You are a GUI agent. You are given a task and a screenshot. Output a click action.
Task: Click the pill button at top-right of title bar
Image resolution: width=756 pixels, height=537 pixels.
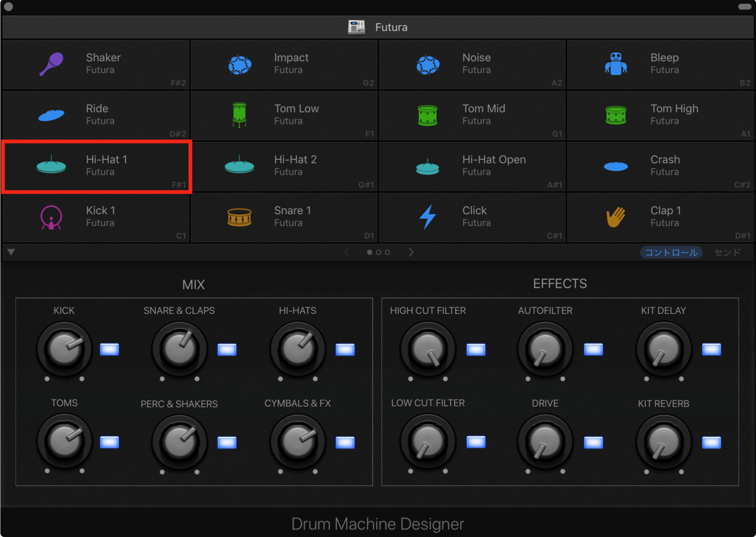744,6
